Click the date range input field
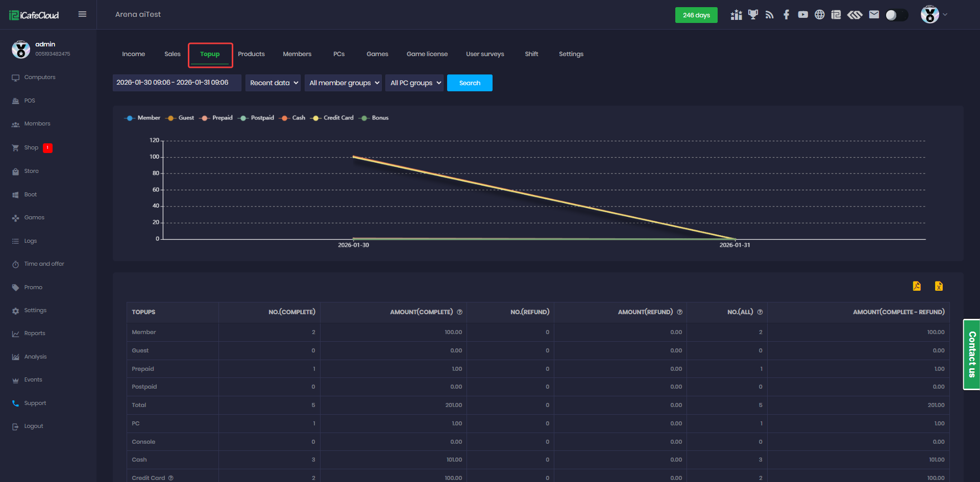The height and width of the screenshot is (482, 980). pyautogui.click(x=177, y=83)
